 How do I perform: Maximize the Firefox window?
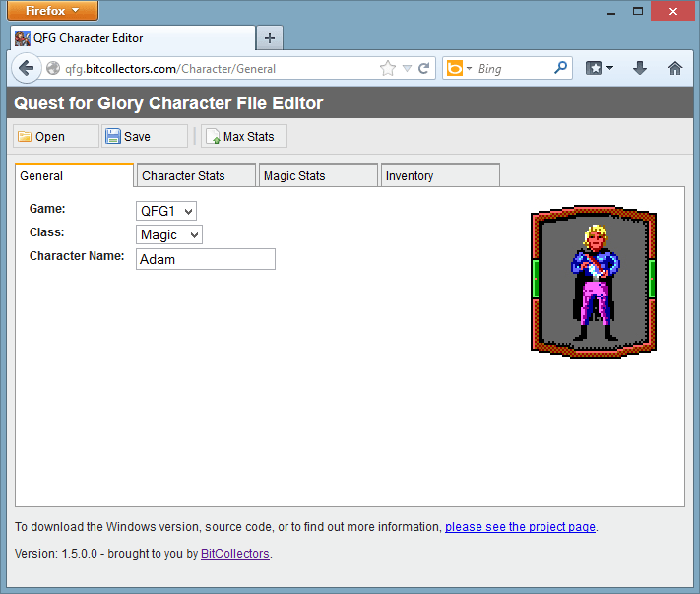pos(638,11)
